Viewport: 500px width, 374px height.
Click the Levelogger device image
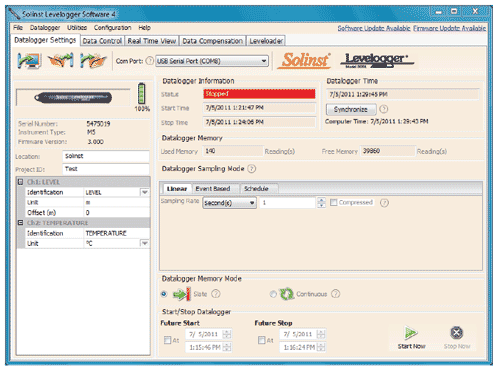(x=73, y=98)
